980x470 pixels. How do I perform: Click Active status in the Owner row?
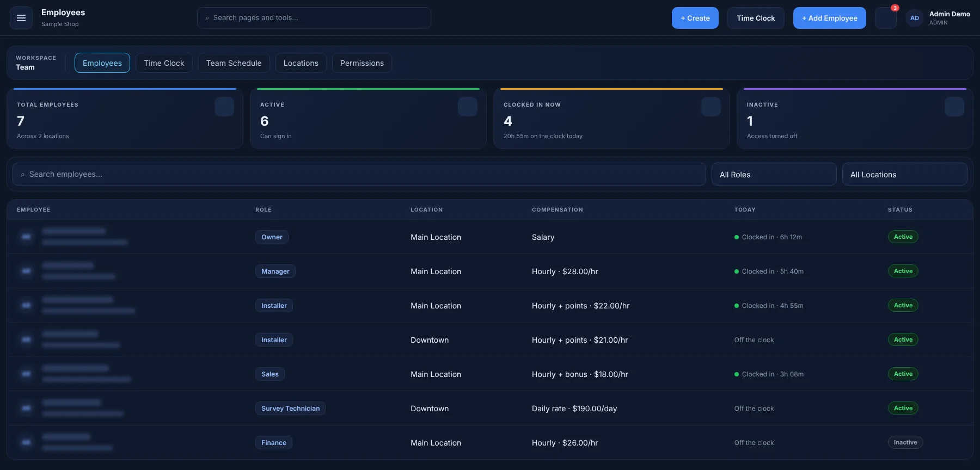[x=903, y=237]
